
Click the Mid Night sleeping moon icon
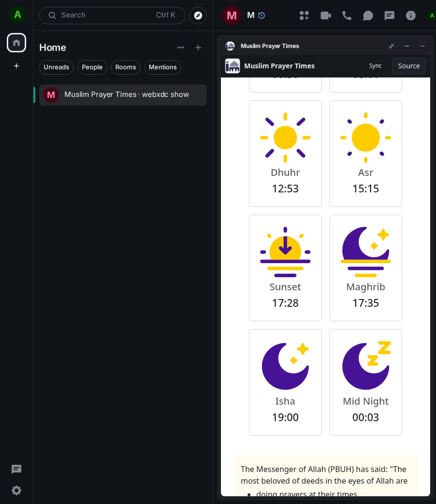(x=366, y=365)
